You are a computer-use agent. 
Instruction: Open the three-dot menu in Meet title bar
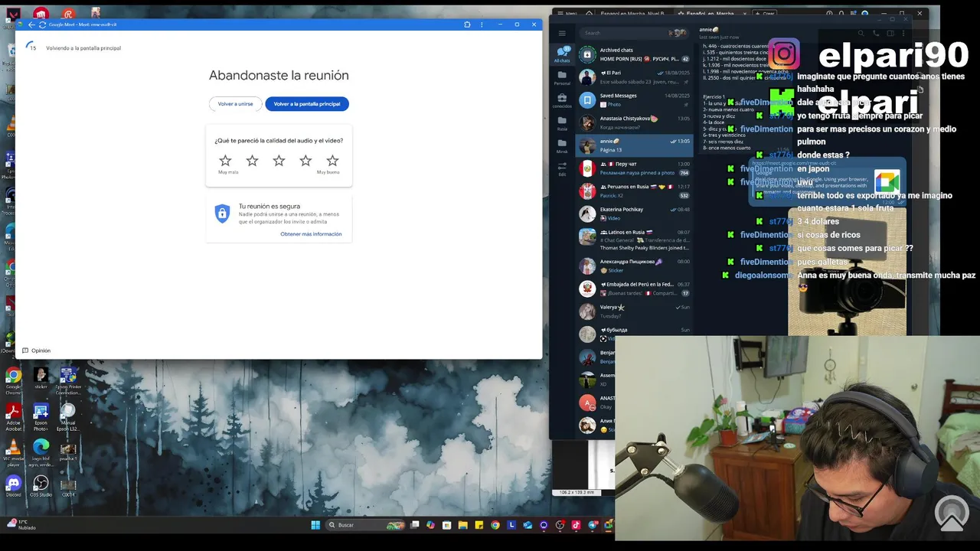pos(482,24)
